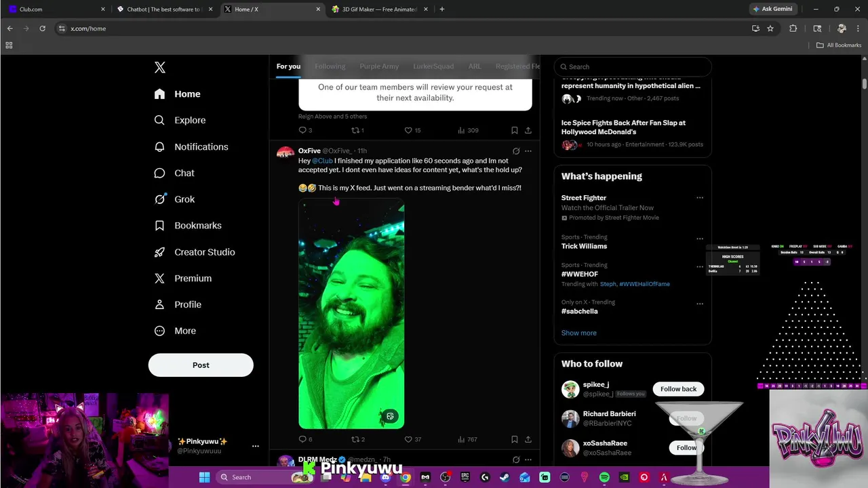Switch to the ARL tab

pos(475,66)
